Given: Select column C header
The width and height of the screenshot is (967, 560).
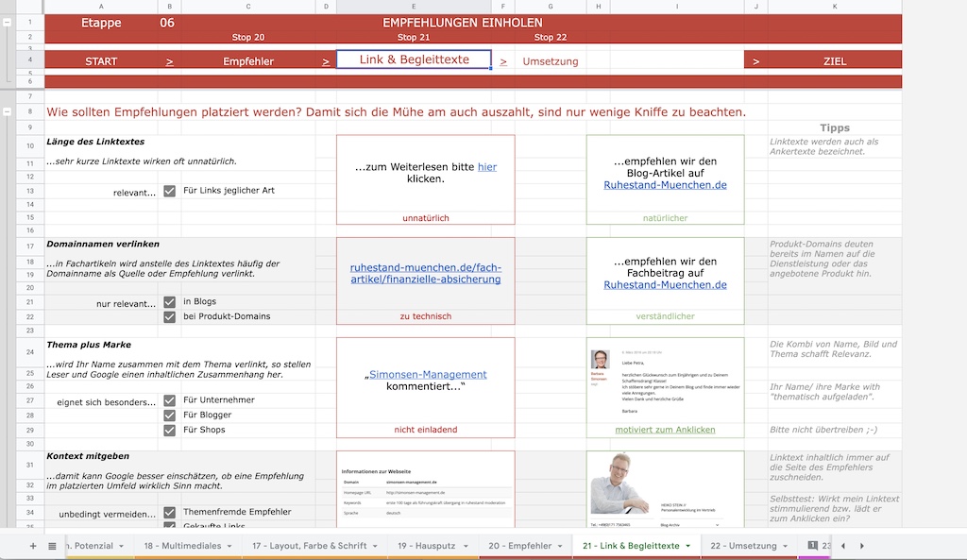Looking at the screenshot, I should [248, 7].
